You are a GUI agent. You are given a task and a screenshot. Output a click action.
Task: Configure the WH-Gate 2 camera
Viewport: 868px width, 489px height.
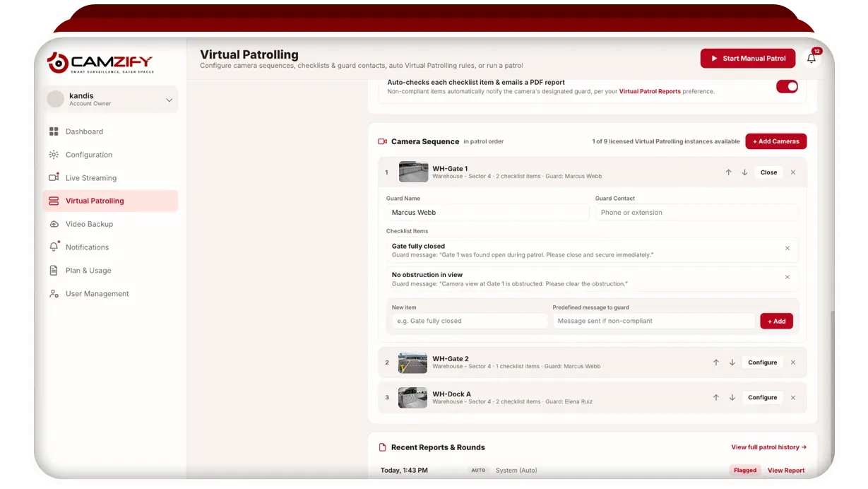tap(762, 363)
